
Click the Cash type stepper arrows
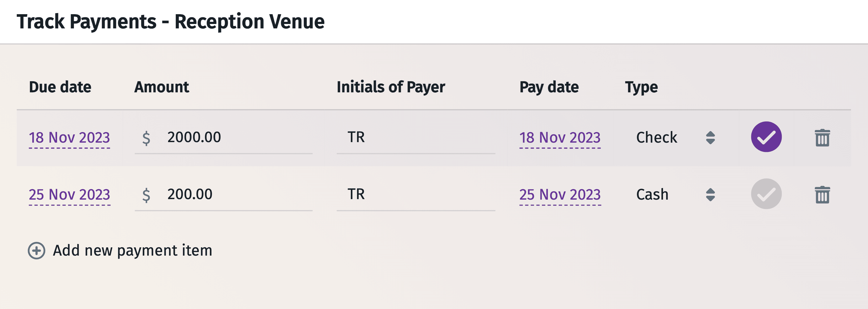[x=710, y=194]
